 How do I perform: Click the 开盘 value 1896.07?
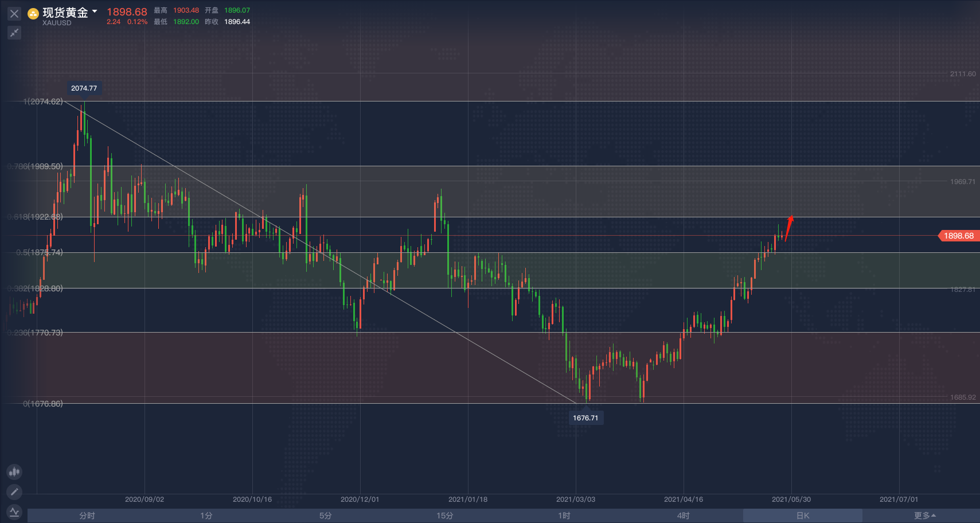click(237, 10)
